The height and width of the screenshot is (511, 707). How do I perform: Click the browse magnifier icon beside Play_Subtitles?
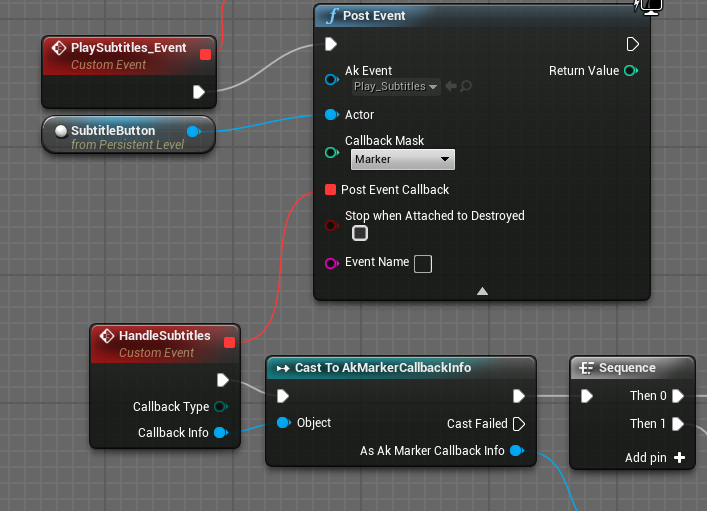click(x=466, y=87)
